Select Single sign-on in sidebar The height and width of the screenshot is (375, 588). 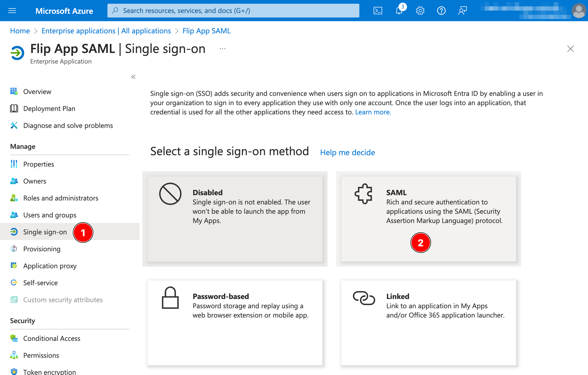70,231
